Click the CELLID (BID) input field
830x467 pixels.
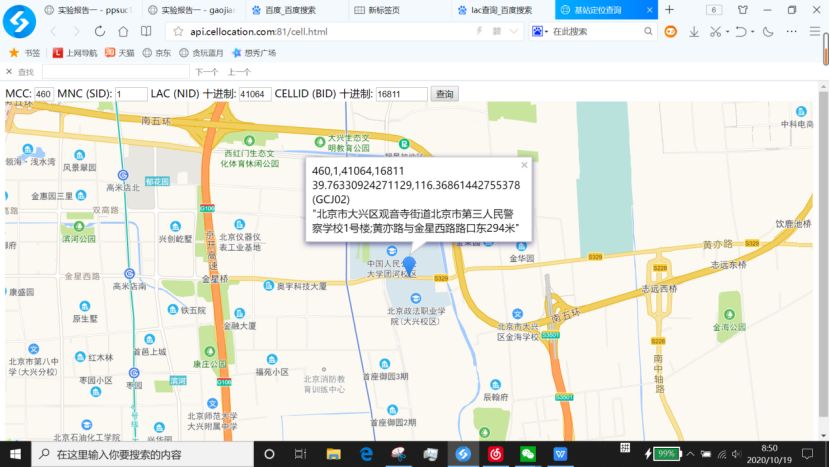tap(401, 94)
